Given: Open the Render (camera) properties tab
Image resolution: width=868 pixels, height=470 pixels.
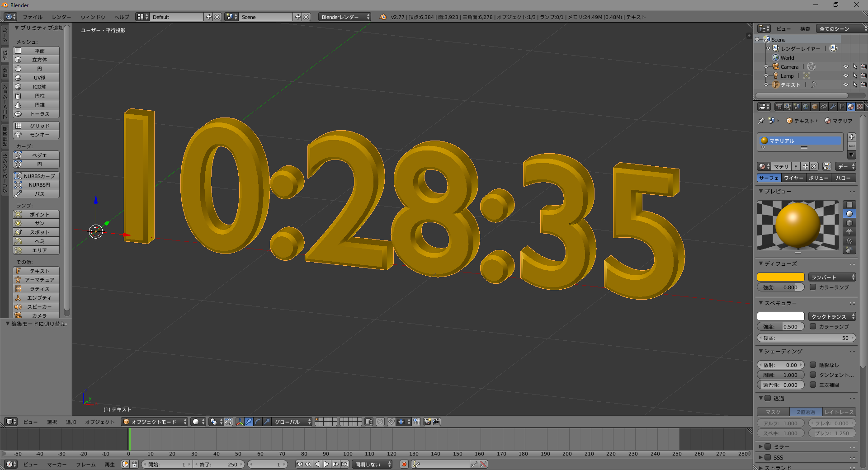Looking at the screenshot, I should pos(778,107).
